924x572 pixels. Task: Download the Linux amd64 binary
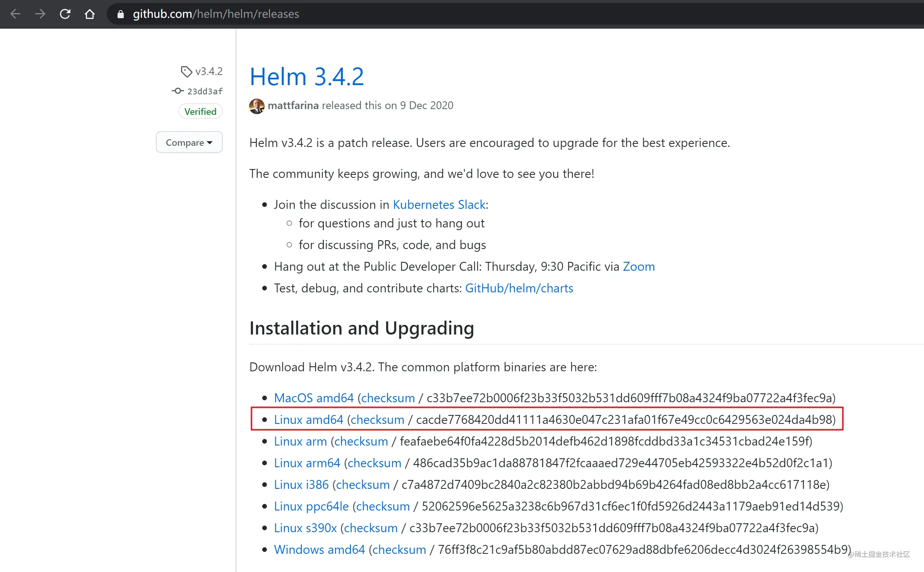click(x=309, y=420)
